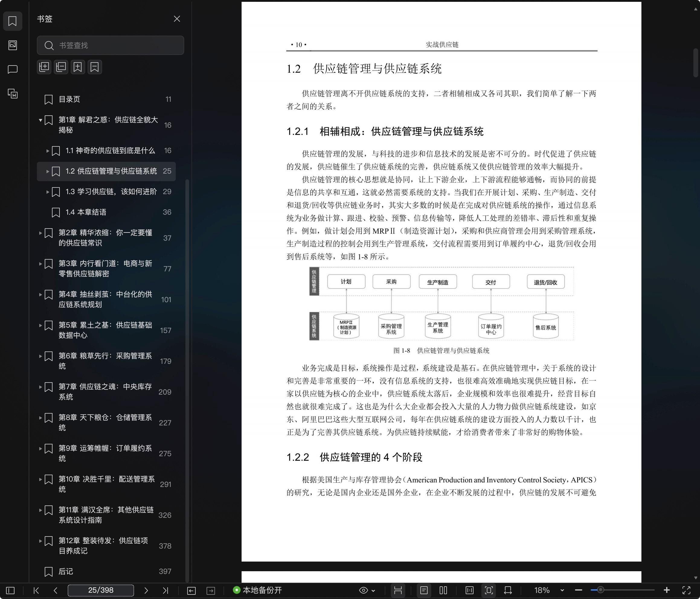700x599 pixels.
Task: Expand all bookmarks icon
Action: click(x=44, y=67)
